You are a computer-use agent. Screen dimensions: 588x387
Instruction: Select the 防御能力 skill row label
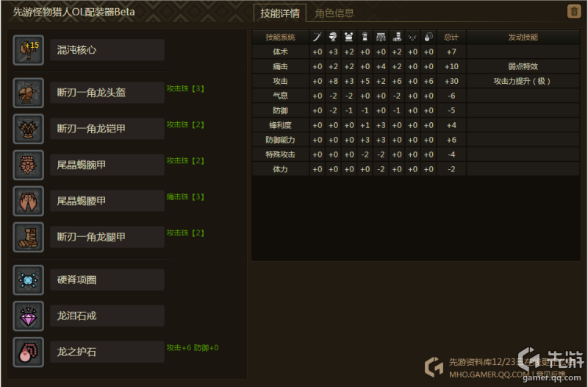pos(281,140)
